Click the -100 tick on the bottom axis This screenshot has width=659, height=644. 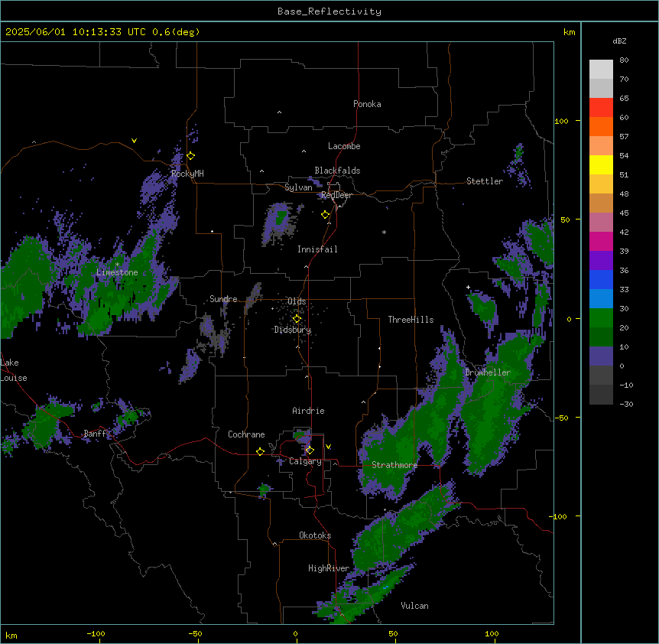96,633
